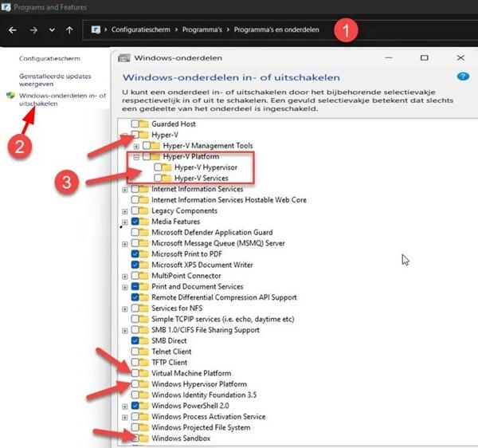Screen dimensions: 478x448
Task: Enable the Virtual Machine Platform checkbox
Action: (135, 373)
